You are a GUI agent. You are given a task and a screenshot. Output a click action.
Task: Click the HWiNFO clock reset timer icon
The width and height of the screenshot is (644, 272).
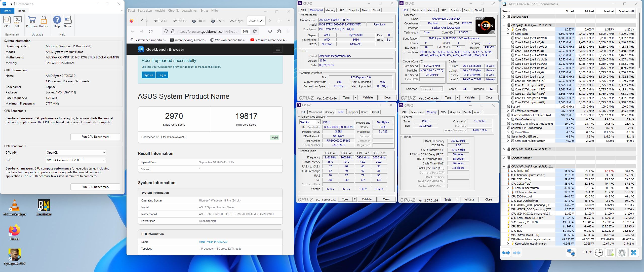599,253
